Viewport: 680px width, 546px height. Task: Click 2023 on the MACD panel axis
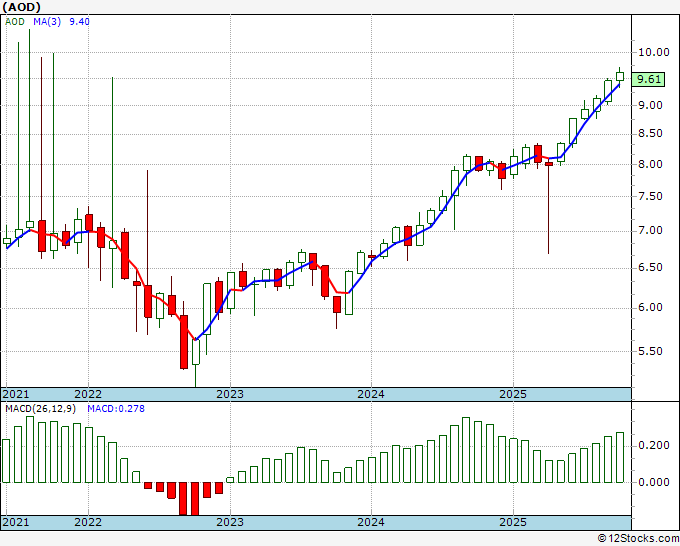(230, 522)
